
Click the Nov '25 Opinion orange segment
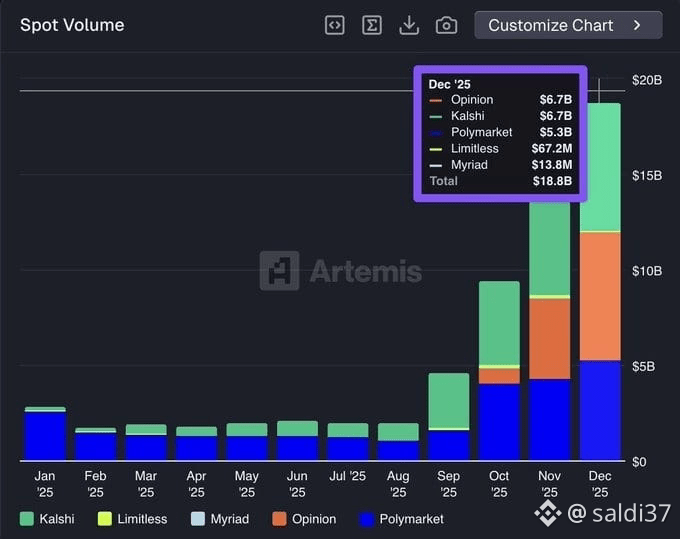(x=549, y=339)
